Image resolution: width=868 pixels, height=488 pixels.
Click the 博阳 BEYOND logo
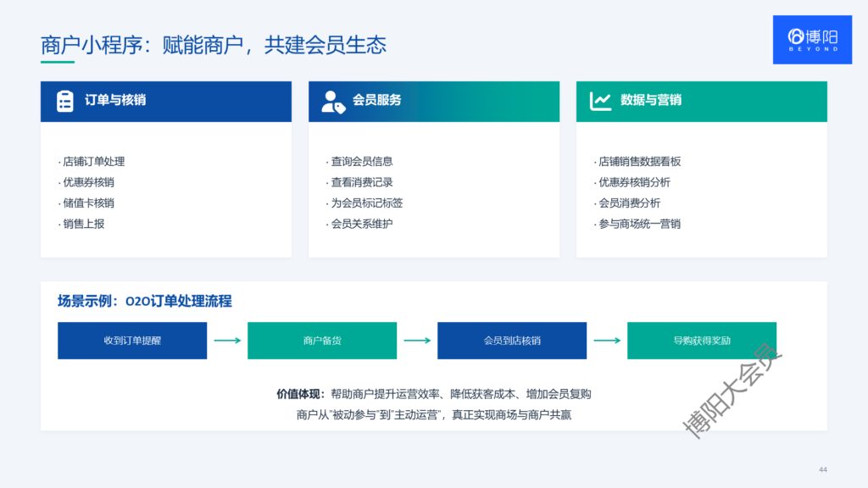pyautogui.click(x=812, y=40)
